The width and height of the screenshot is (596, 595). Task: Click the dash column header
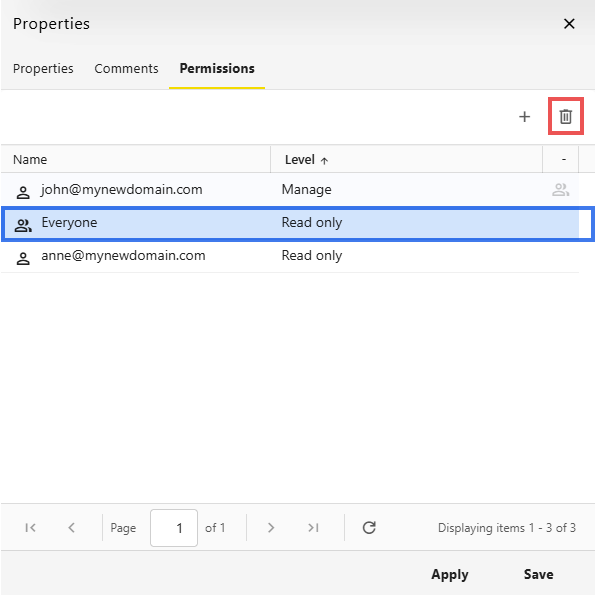click(x=561, y=159)
